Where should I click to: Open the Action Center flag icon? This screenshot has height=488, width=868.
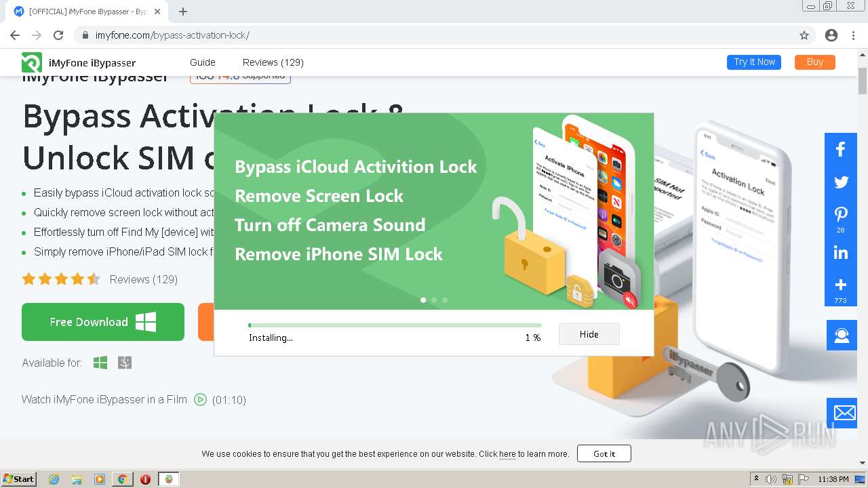tap(803, 479)
